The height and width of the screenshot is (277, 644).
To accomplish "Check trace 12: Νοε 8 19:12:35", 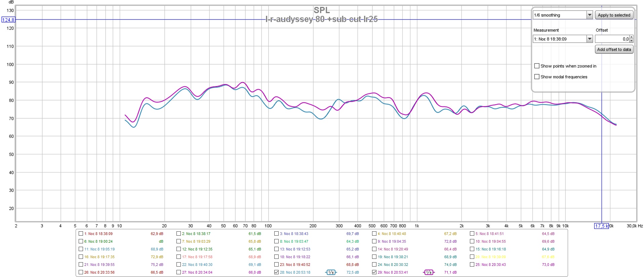I will (178, 249).
